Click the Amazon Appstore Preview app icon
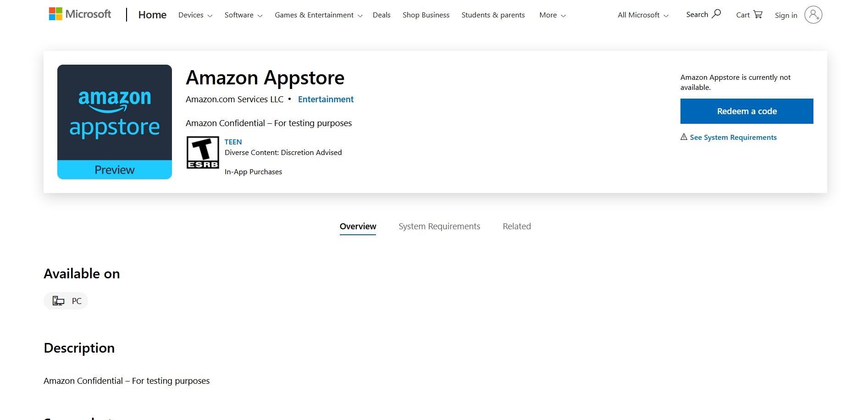This screenshot has width=868, height=420. pyautogui.click(x=115, y=122)
